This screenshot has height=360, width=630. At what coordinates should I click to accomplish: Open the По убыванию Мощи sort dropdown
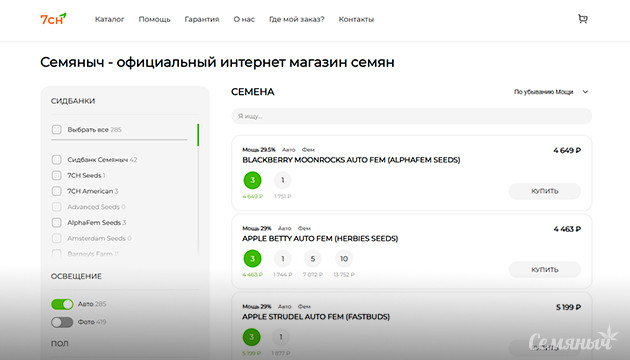pyautogui.click(x=551, y=92)
